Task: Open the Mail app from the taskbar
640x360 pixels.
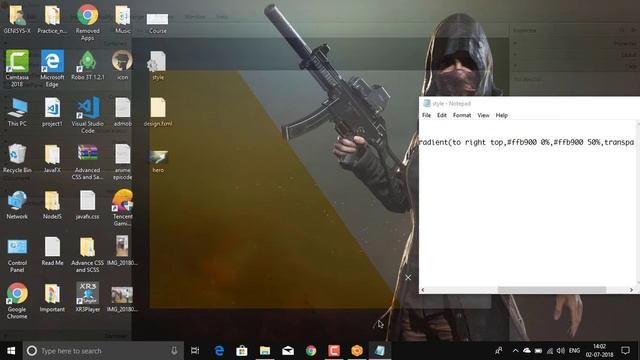Action: click(288, 351)
